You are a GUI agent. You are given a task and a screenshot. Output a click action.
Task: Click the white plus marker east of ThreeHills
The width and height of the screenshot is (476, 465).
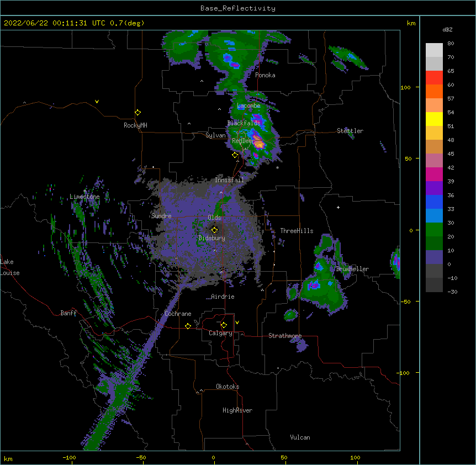click(338, 207)
